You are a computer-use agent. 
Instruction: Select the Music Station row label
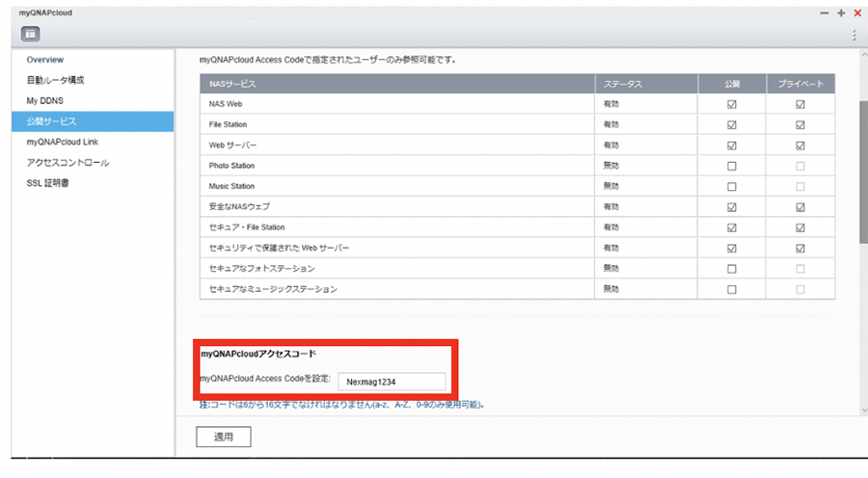231,186
